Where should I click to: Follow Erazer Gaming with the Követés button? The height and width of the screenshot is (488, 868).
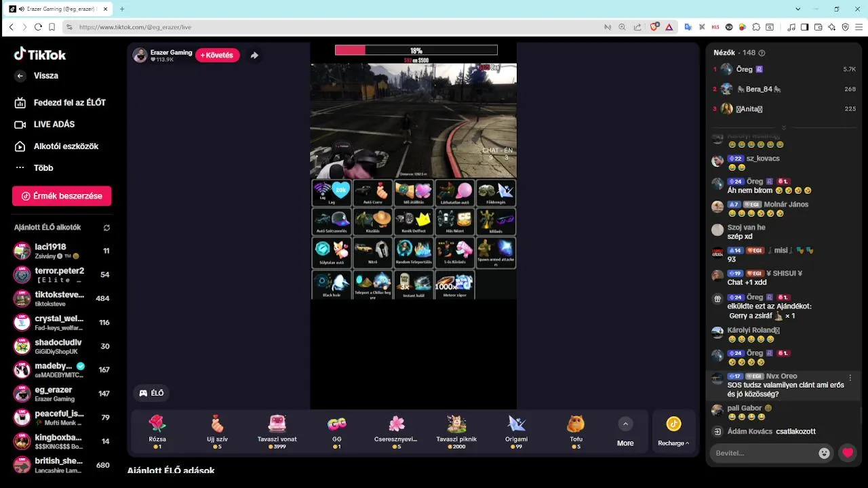pyautogui.click(x=217, y=55)
